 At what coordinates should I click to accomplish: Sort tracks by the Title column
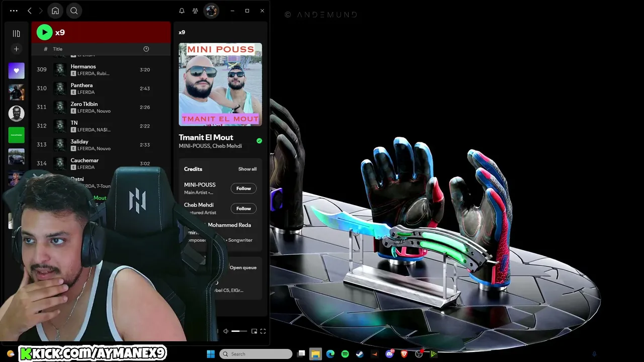[58, 49]
